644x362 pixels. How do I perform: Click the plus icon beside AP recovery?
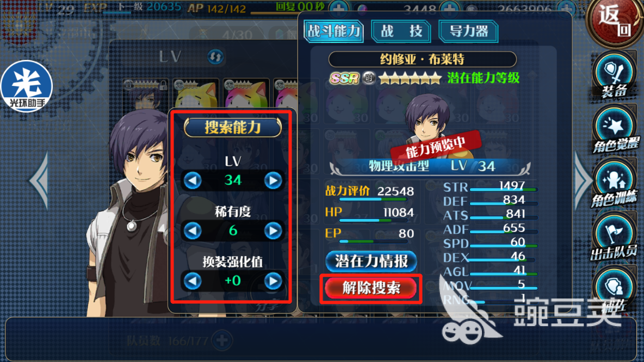pyautogui.click(x=339, y=8)
